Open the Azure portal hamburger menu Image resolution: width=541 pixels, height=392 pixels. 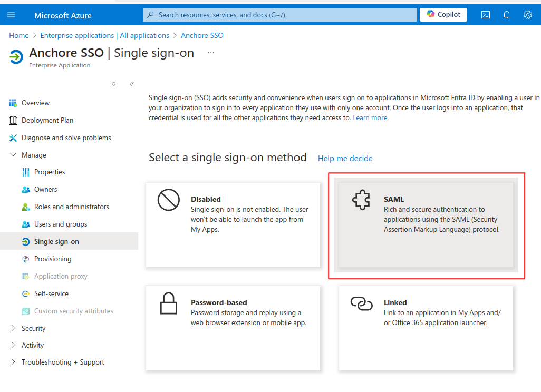pyautogui.click(x=11, y=15)
